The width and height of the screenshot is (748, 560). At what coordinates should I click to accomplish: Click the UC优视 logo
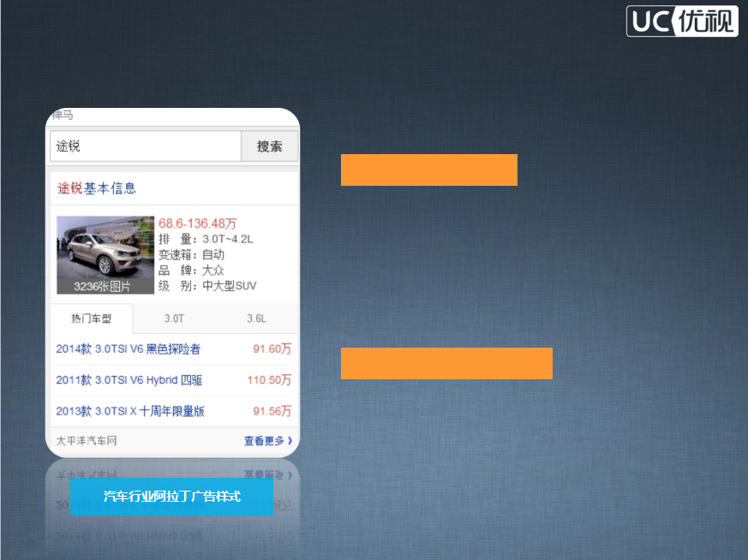pyautogui.click(x=682, y=21)
